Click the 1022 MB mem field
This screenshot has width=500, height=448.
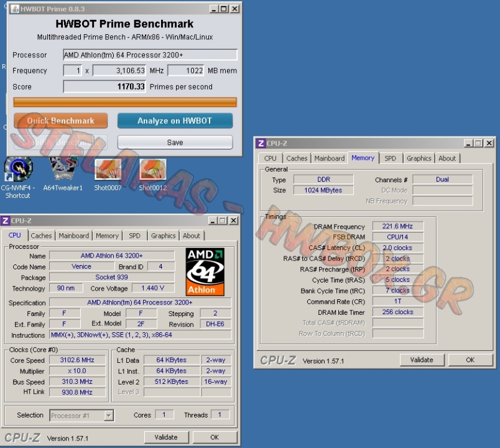[x=186, y=70]
